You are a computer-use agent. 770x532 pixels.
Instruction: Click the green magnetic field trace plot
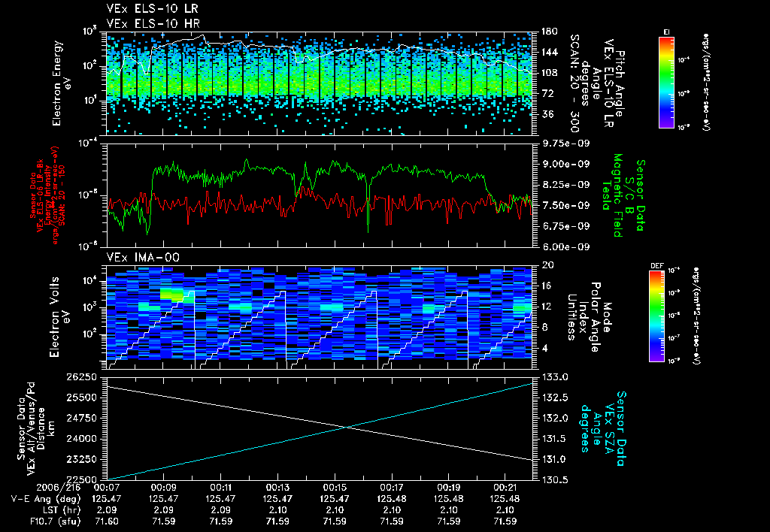coord(319,195)
